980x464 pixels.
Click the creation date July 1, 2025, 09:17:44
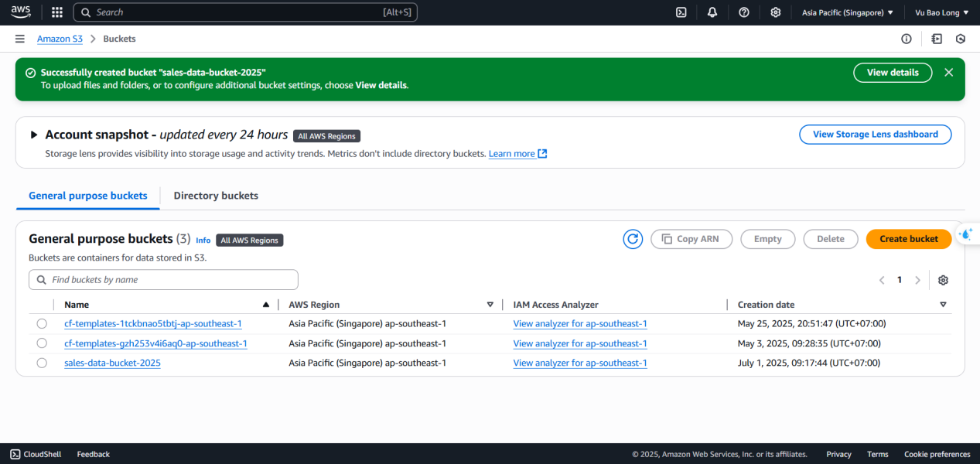coord(809,363)
